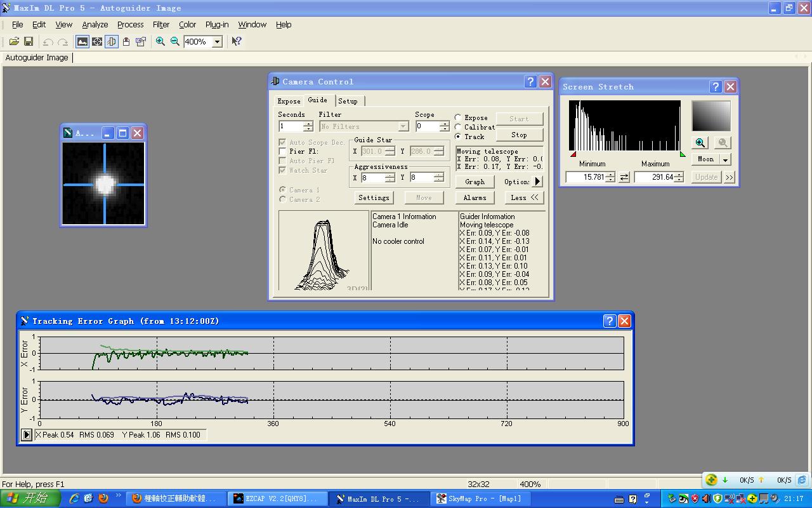Increase Aggressiveness Y spinner
The image size is (812, 508).
[x=438, y=175]
